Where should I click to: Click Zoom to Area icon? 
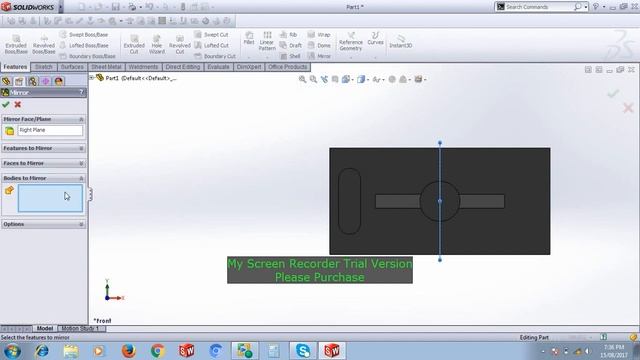pos(313,79)
